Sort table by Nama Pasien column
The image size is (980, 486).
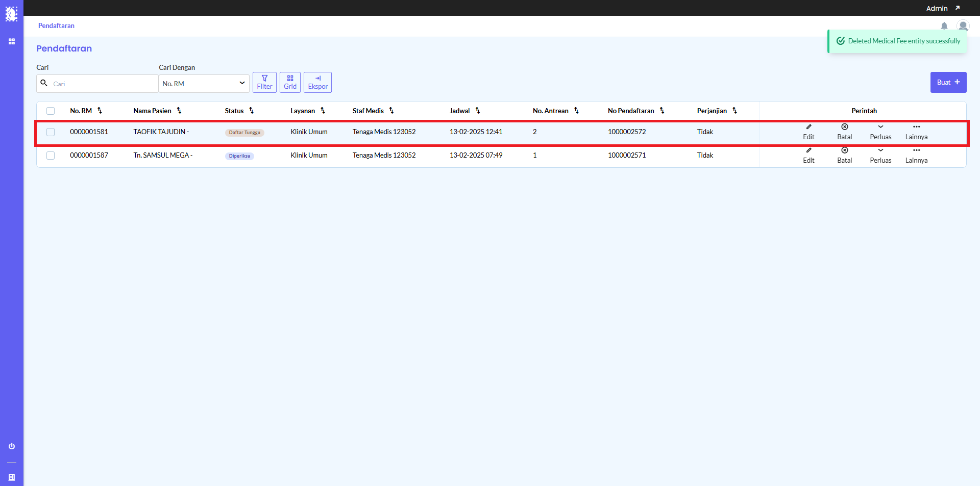pos(179,111)
